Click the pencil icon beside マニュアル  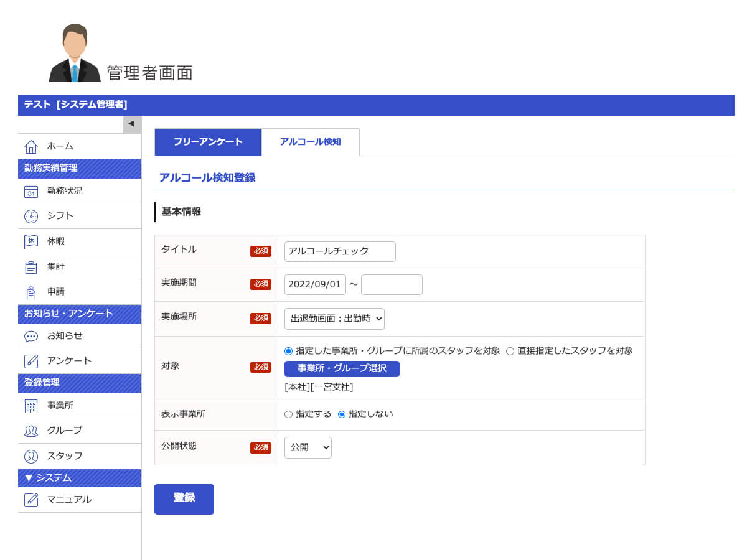(x=31, y=500)
